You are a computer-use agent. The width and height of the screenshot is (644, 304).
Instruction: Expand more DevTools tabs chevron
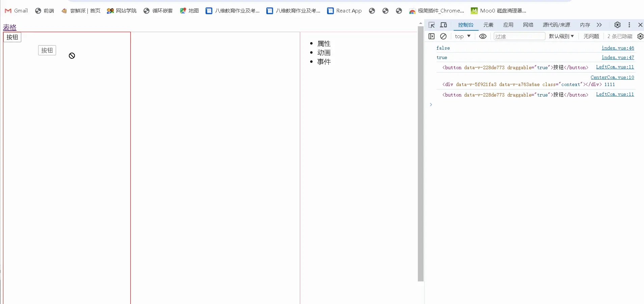point(599,25)
